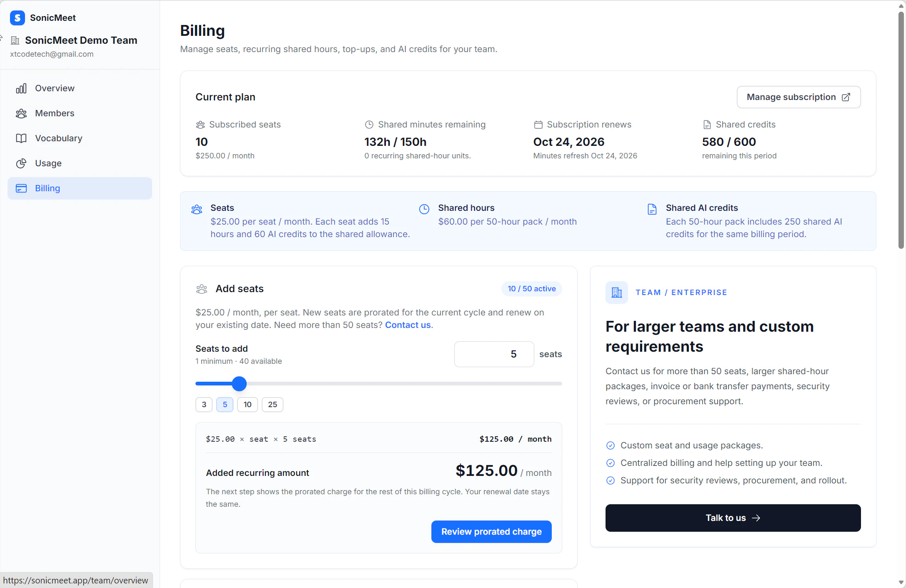Click the check icon beside Custom seat packages

coord(611,445)
